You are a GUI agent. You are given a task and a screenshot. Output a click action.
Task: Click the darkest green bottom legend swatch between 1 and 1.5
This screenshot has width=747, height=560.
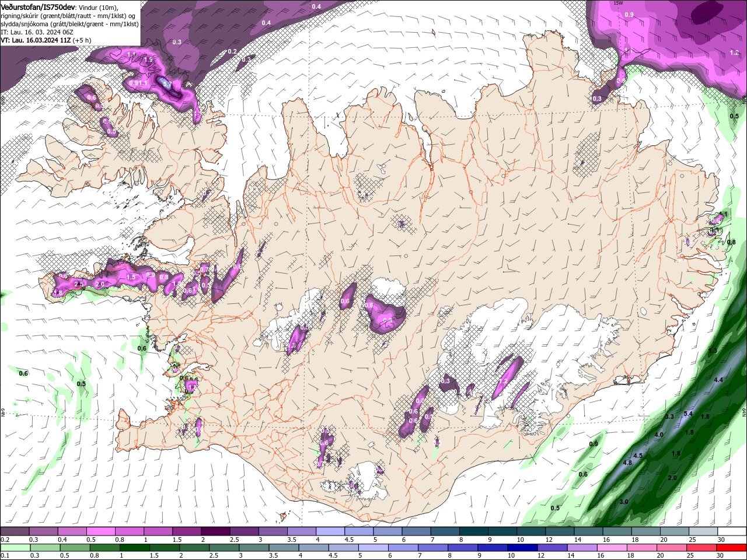click(x=134, y=548)
